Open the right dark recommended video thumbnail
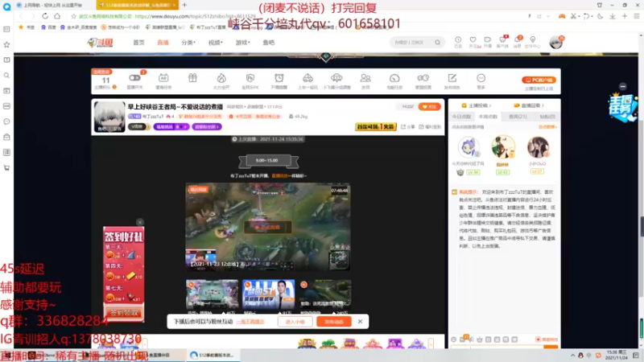Screen dimensions: 644x362 tap(325, 294)
